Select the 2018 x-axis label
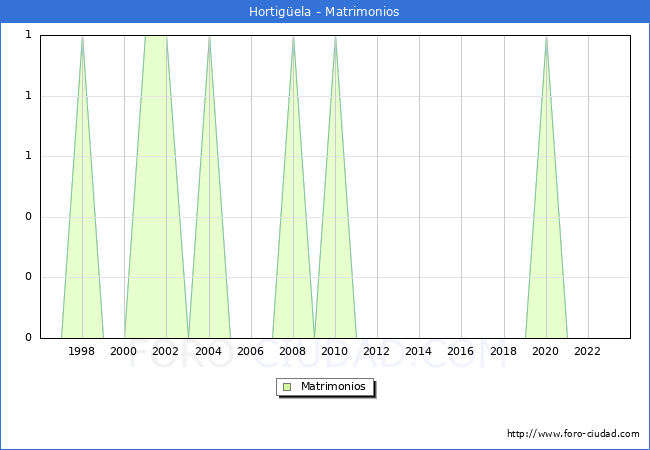The image size is (650, 450). coord(504,351)
